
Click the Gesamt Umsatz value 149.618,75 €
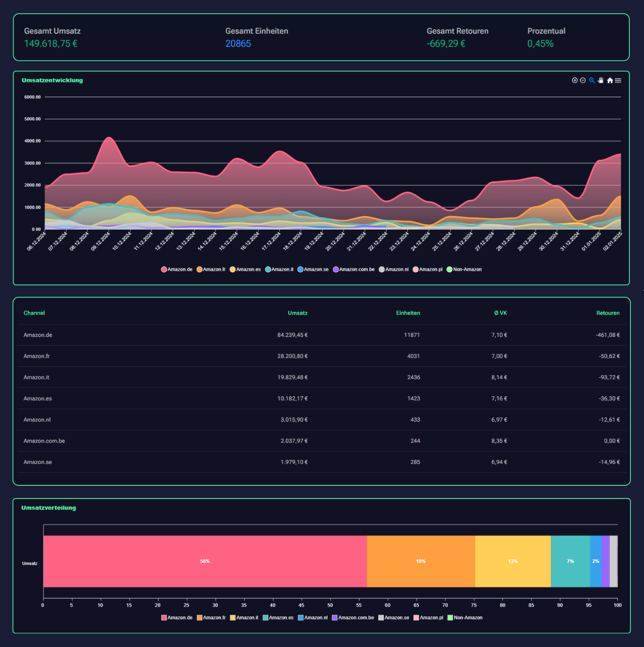(x=51, y=44)
